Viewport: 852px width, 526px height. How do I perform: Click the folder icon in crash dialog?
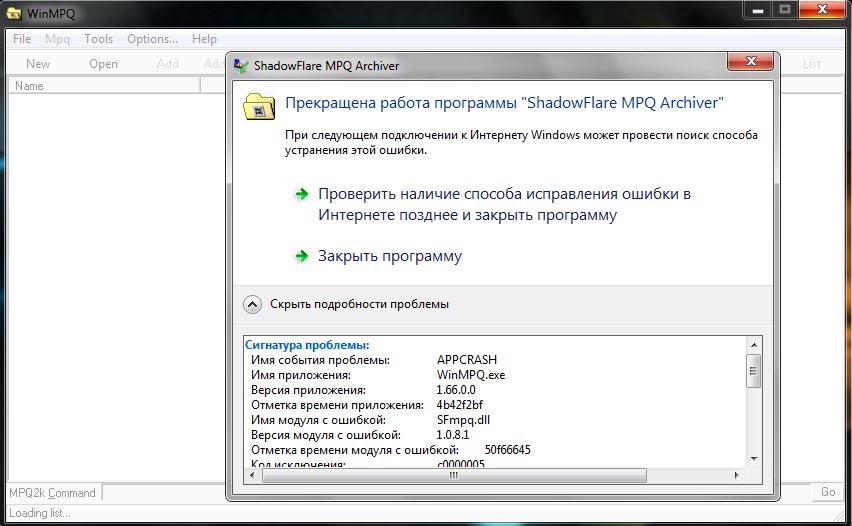tap(259, 107)
